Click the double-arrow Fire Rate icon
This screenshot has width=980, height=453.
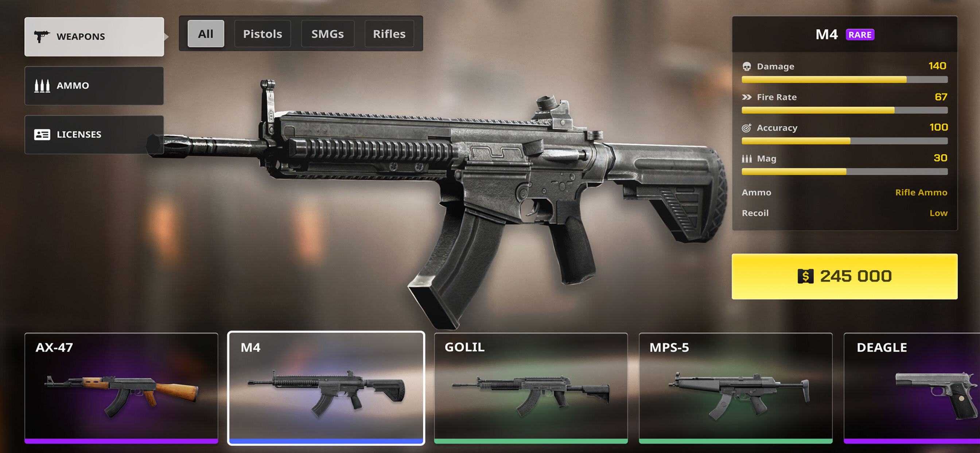tap(746, 97)
